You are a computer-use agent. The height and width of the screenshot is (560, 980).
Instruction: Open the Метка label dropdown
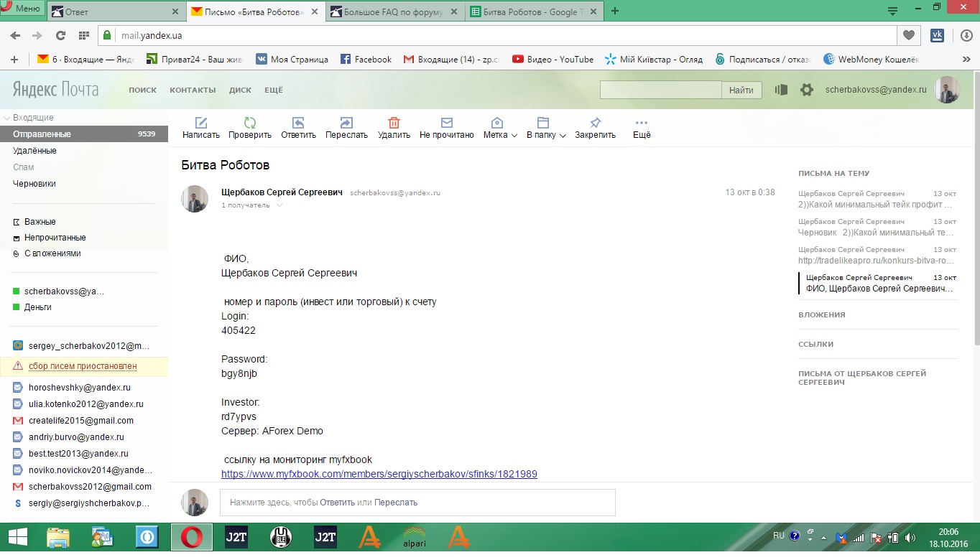point(500,128)
